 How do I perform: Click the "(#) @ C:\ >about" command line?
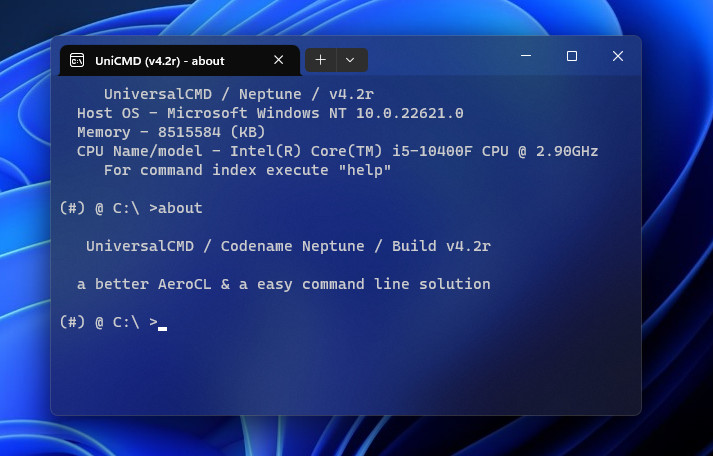[x=131, y=208]
